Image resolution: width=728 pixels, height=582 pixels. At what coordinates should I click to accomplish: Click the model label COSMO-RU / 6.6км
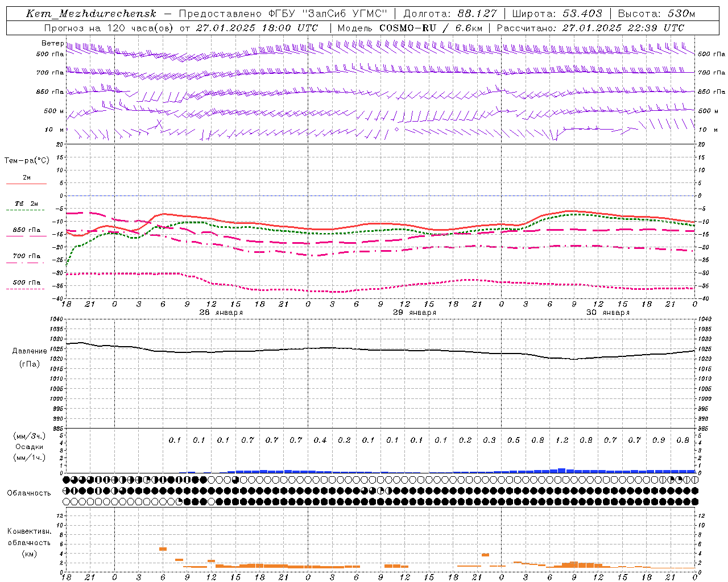(431, 28)
